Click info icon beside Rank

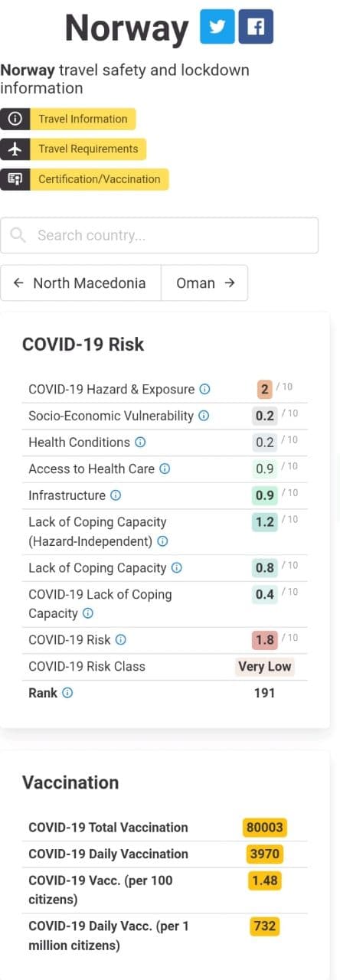tap(67, 693)
